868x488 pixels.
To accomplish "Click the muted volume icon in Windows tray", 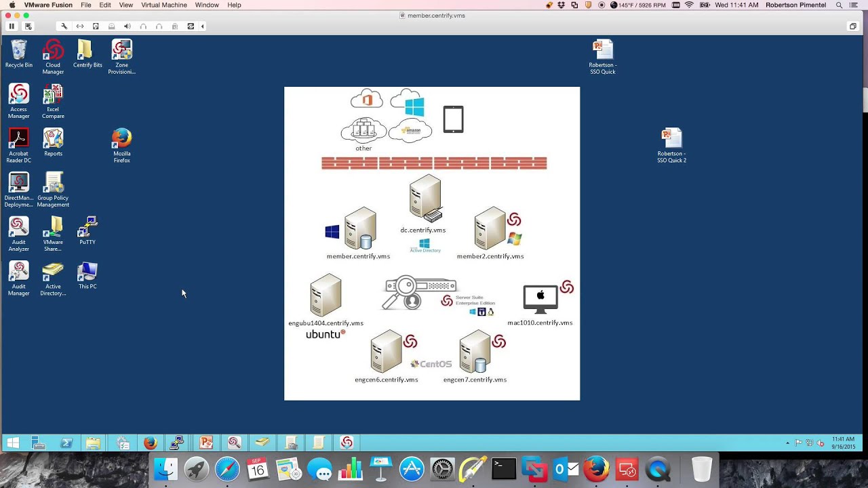I will 819,443.
